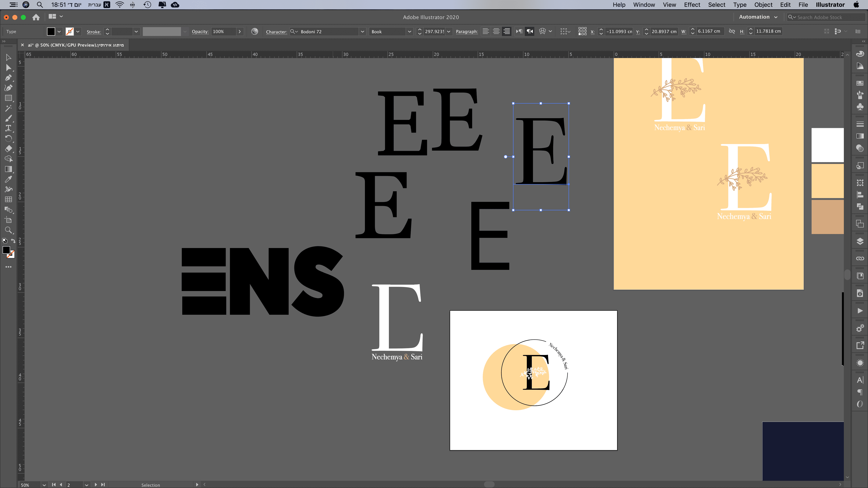868x488 pixels.
Task: Click the black fill color swatch
Action: pos(51,31)
